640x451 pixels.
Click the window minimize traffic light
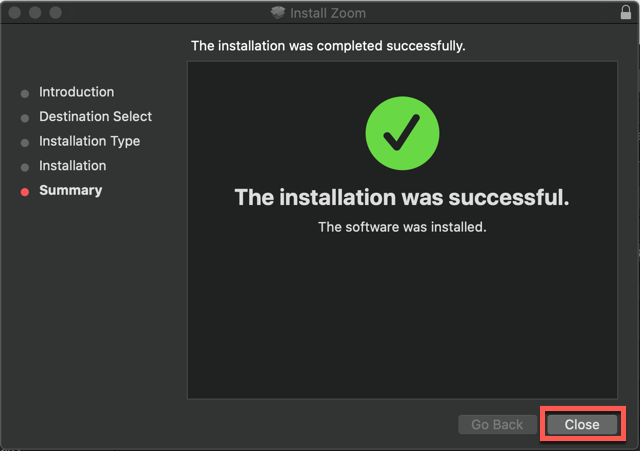click(x=35, y=13)
